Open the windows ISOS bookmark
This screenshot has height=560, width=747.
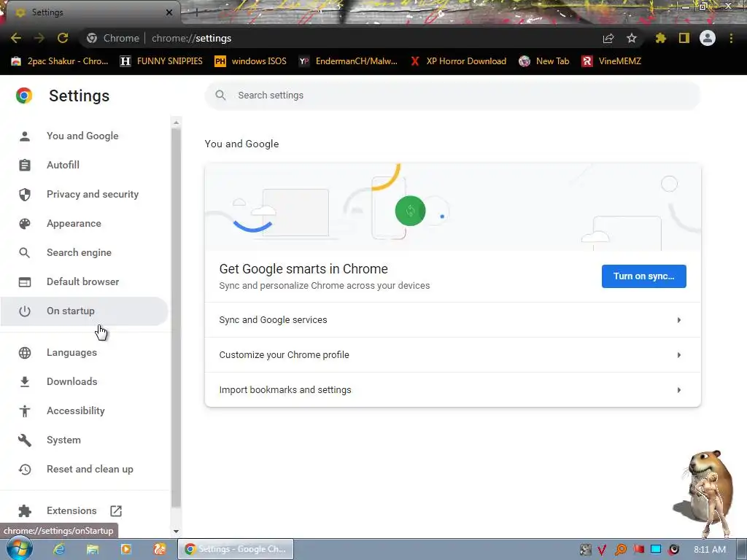251,61
